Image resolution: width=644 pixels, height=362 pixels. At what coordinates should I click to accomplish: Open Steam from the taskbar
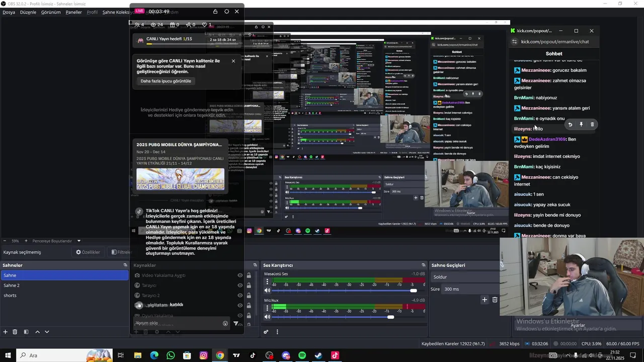tap(318, 355)
